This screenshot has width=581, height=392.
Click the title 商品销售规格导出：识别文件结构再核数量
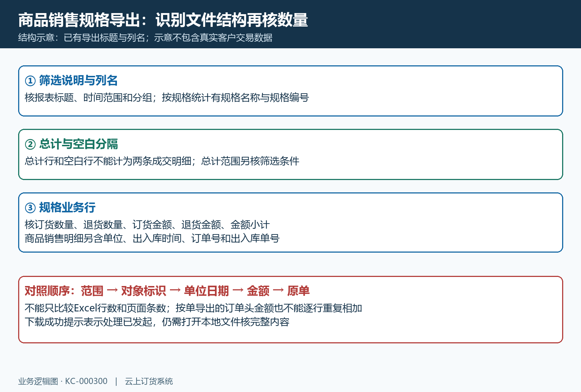[163, 20]
